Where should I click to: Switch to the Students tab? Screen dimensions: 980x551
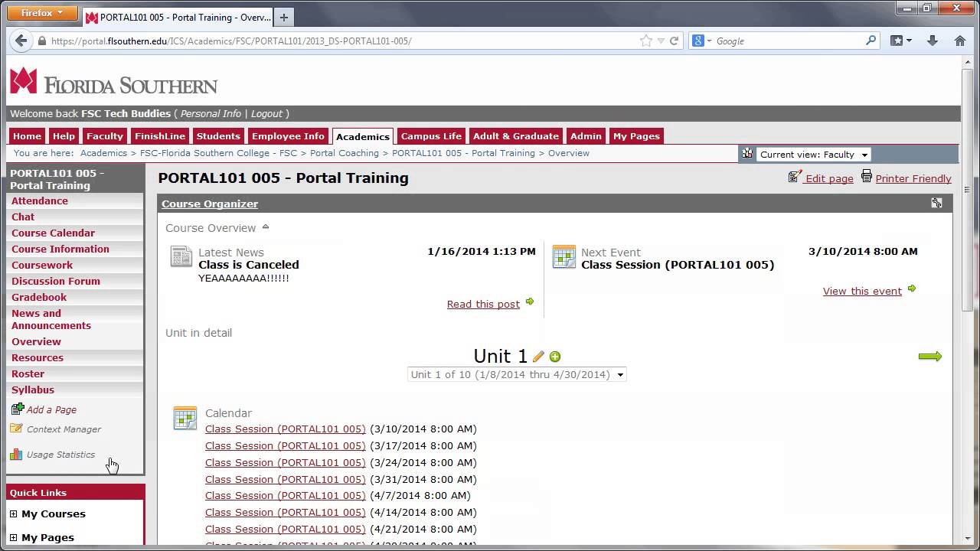click(x=218, y=135)
